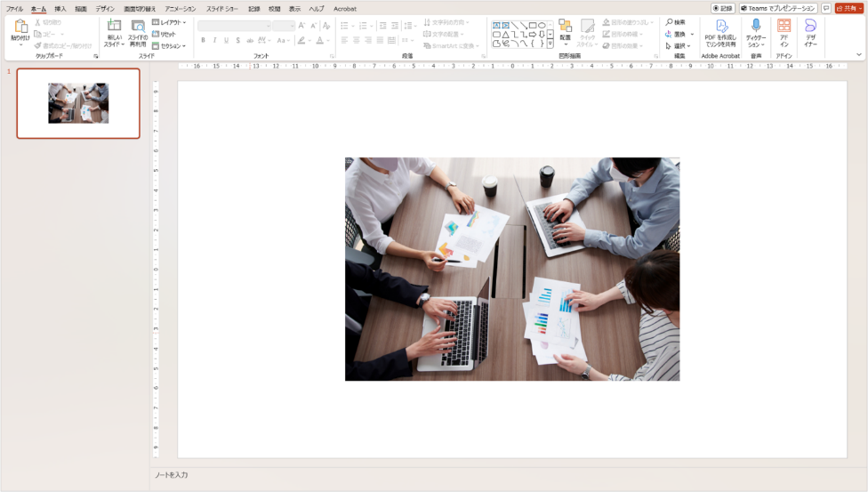This screenshot has height=492, width=868.
Task: Click the Arrange (配置) icon
Action: tap(565, 26)
